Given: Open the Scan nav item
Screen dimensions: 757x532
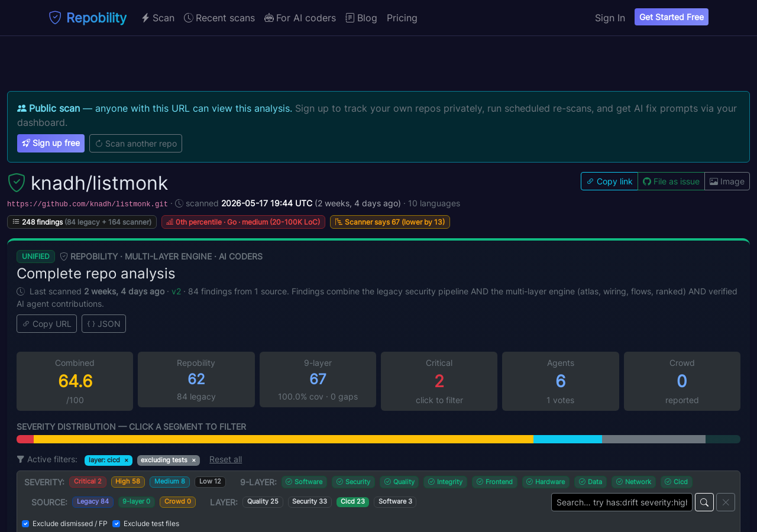Looking at the screenshot, I should tap(158, 18).
